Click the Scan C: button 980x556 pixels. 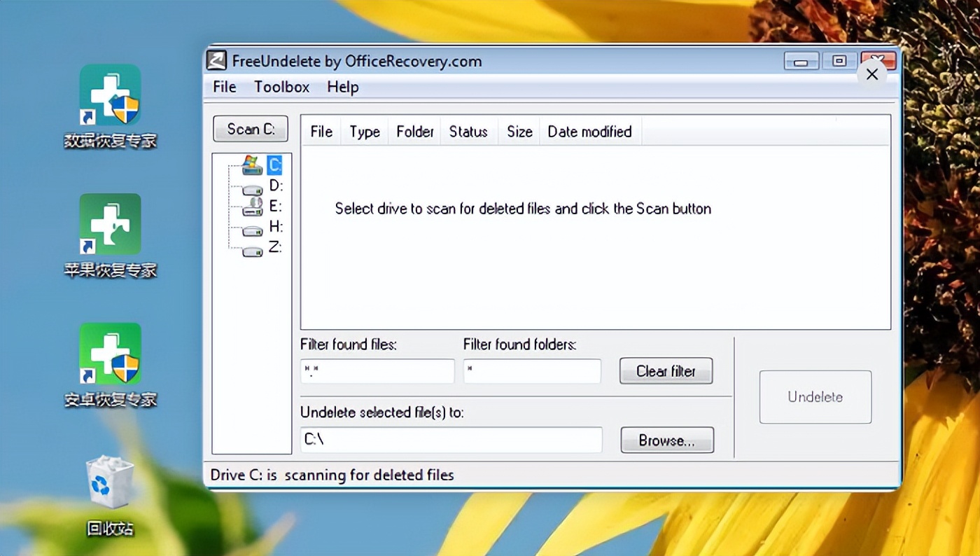[x=251, y=129]
